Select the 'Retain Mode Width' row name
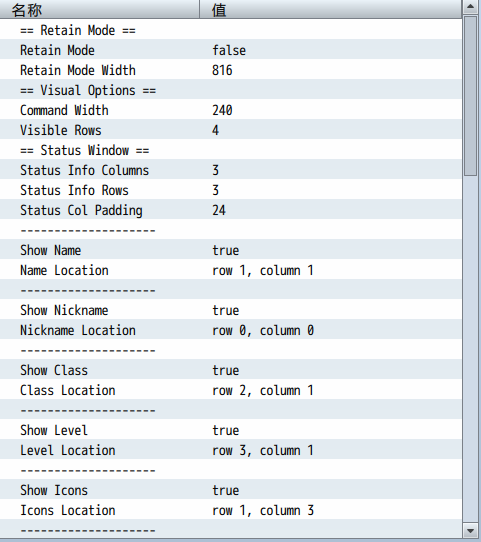This screenshot has width=481, height=542. 78,71
